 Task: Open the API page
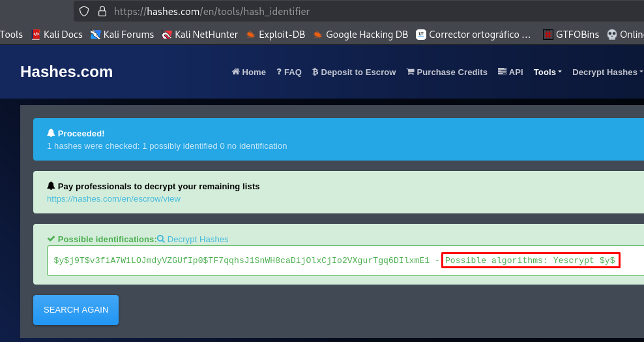coord(510,72)
